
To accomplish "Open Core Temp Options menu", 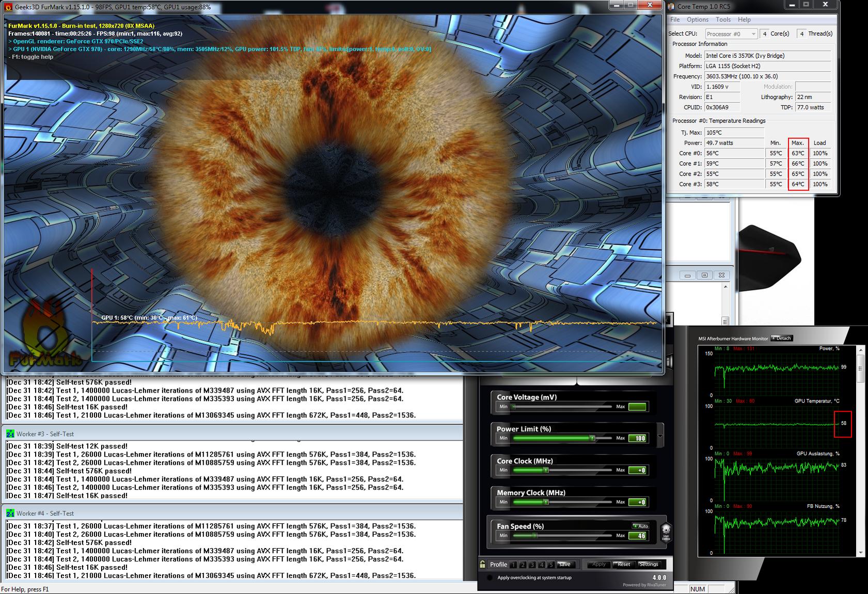I will [698, 20].
